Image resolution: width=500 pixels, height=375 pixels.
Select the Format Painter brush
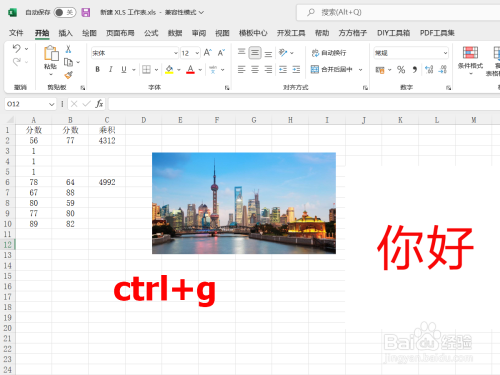point(69,75)
